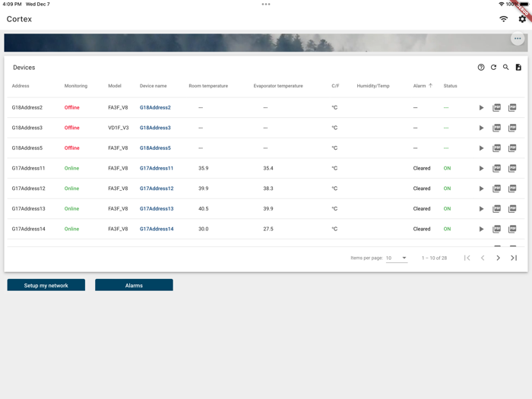Sort by Evaporator temperature column header
Viewport: 532px width, 399px height.
click(278, 86)
